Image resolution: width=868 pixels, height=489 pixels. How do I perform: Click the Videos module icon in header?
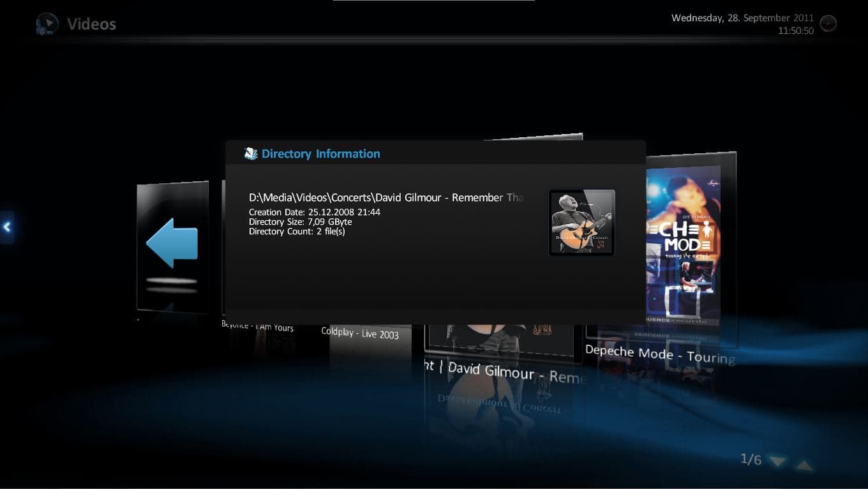tap(47, 24)
